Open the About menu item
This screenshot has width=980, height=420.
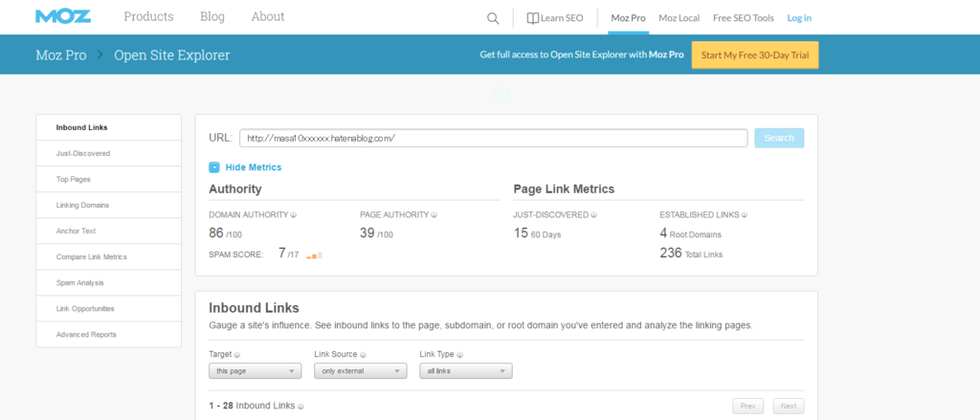pos(268,17)
